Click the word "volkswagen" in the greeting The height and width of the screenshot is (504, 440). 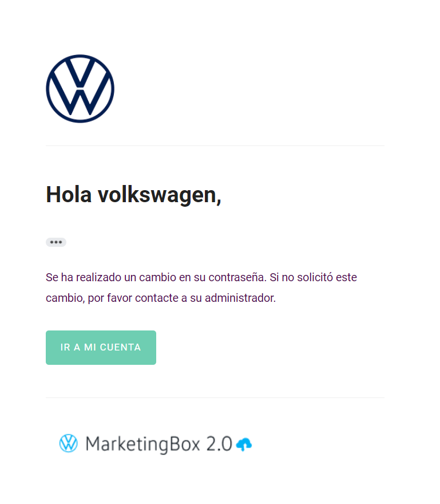tap(160, 195)
